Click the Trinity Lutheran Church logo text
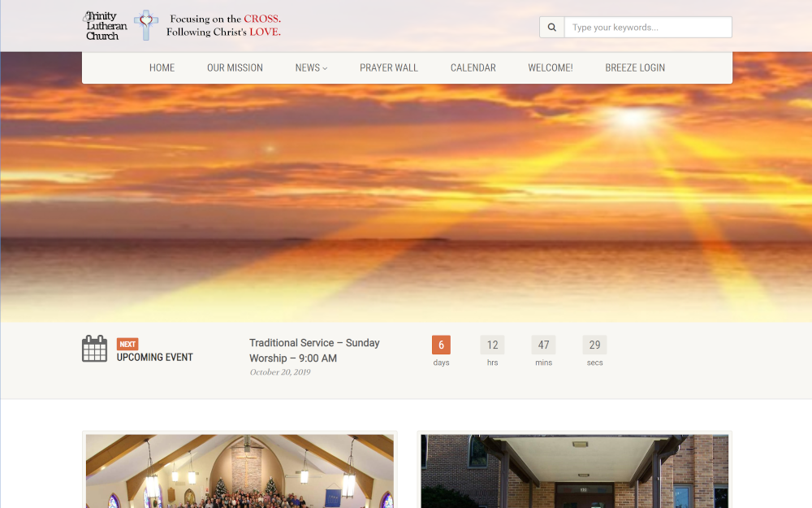This screenshot has width=812, height=508. coord(106,26)
